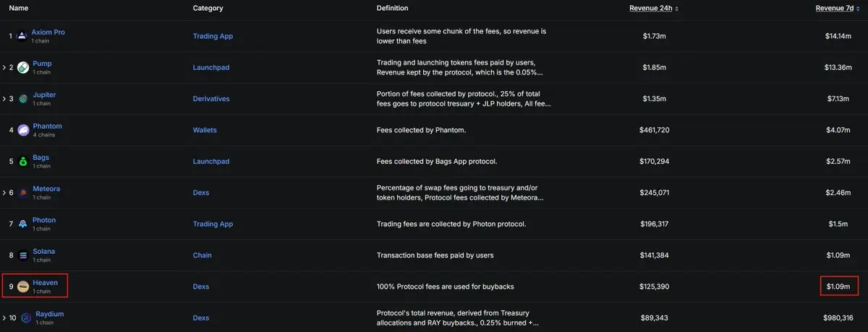Open the Trading App category for Photon
The image size is (868, 332).
(x=213, y=224)
